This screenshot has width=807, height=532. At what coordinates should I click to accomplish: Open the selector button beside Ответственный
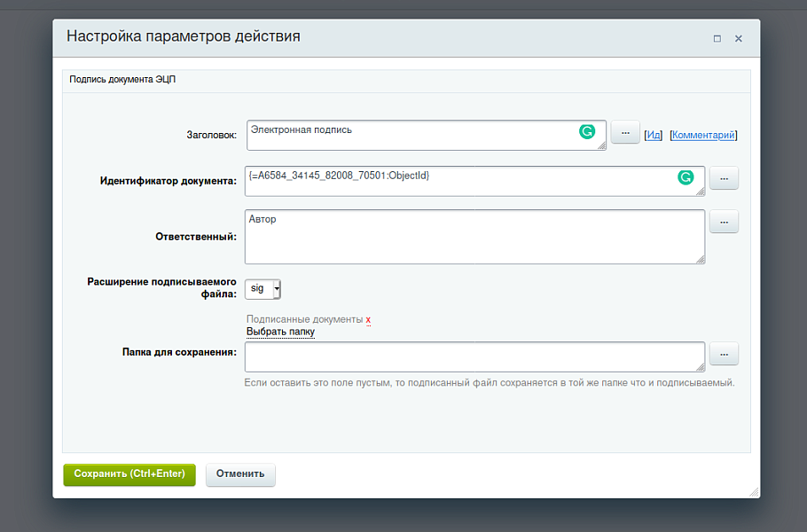724,222
